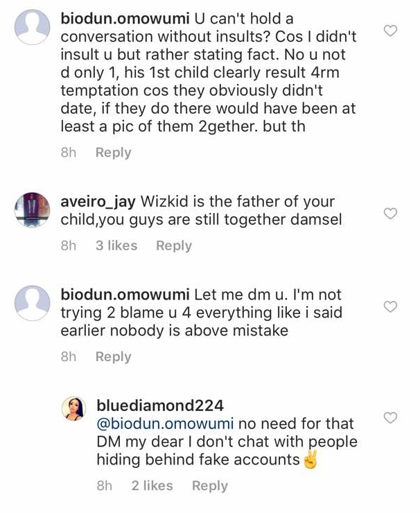Open bluediamond224 username link
Image resolution: width=420 pixels, height=513 pixels.
pos(159,405)
